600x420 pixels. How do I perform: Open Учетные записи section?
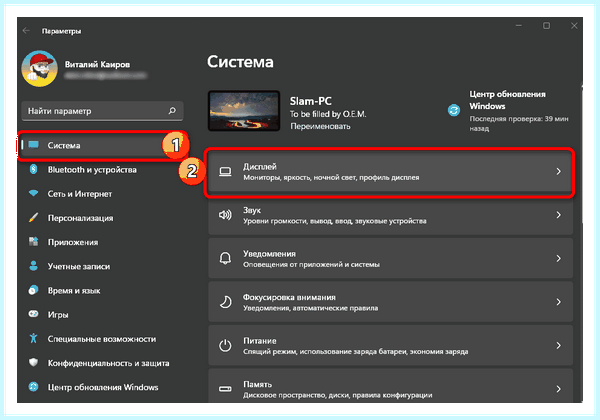(79, 266)
